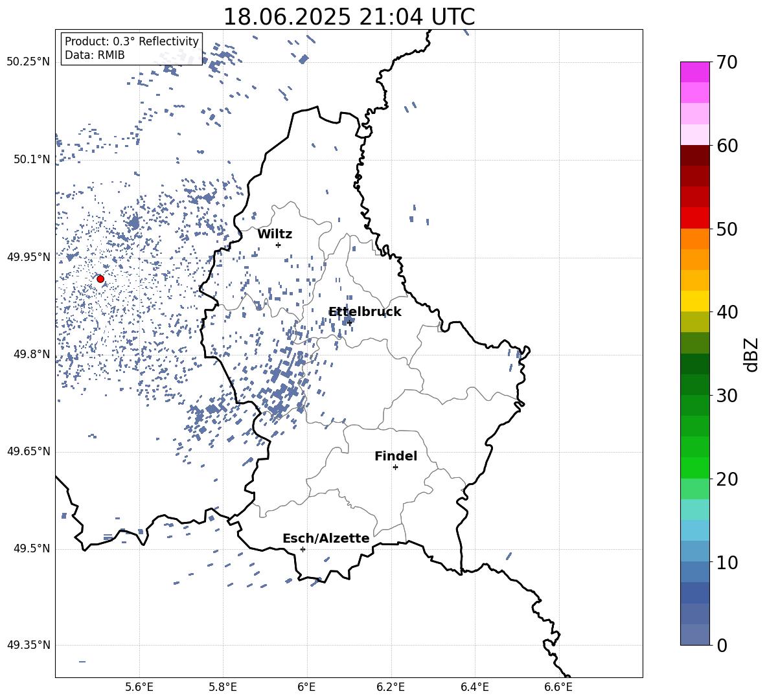Screen dimensions: 767x700
Task: Click the 49.8°N latitude label
Action: pos(32,354)
